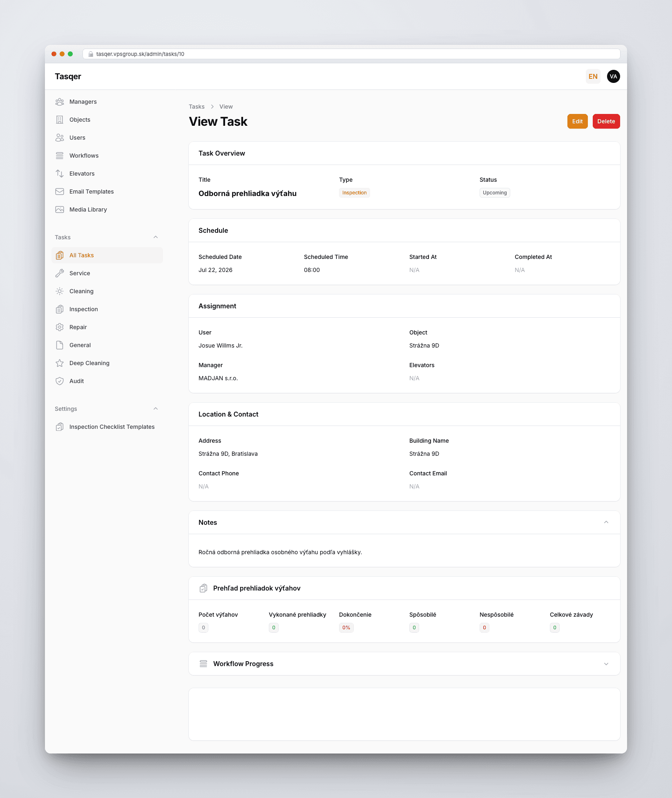Open the VA user avatar menu
672x798 pixels.
click(614, 76)
